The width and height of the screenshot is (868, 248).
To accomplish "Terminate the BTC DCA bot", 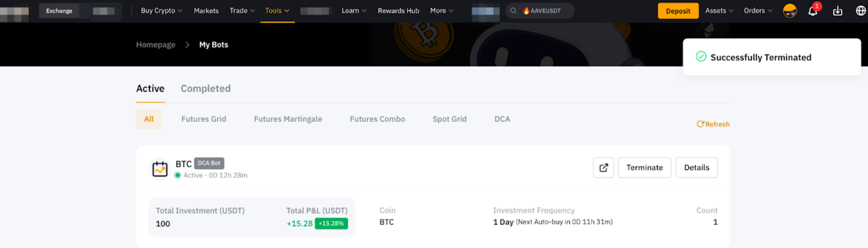I will 644,168.
